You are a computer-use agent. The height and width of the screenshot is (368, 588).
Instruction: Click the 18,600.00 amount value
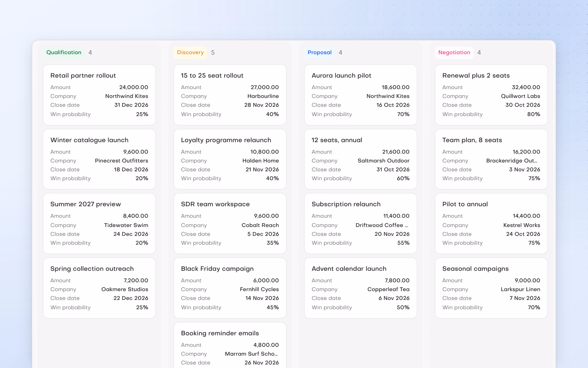(396, 87)
